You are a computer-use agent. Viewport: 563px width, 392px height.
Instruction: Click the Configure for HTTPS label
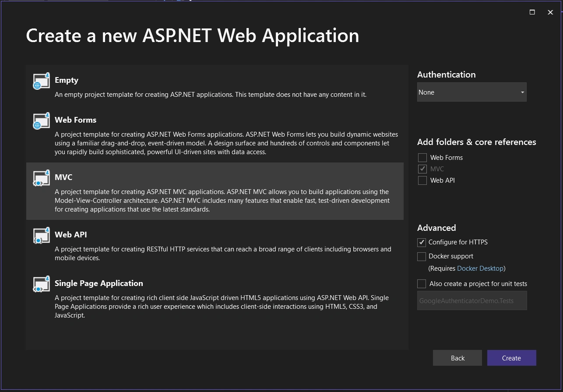458,242
